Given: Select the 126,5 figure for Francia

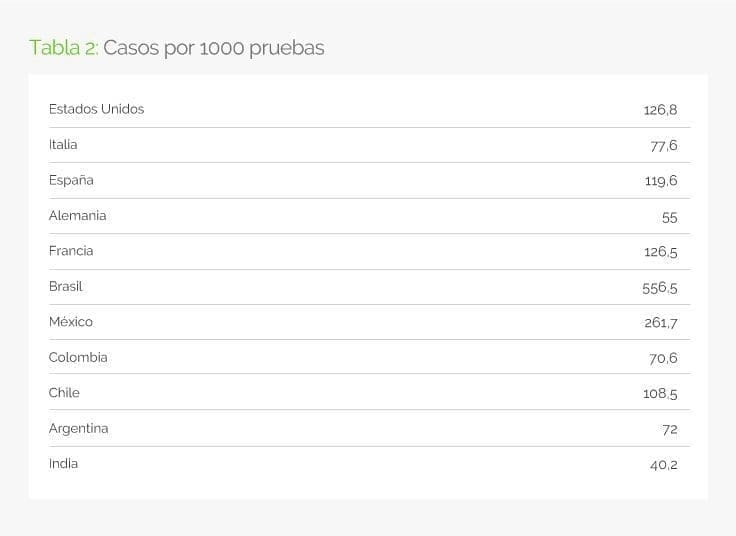Looking at the screenshot, I should pyautogui.click(x=660, y=252).
